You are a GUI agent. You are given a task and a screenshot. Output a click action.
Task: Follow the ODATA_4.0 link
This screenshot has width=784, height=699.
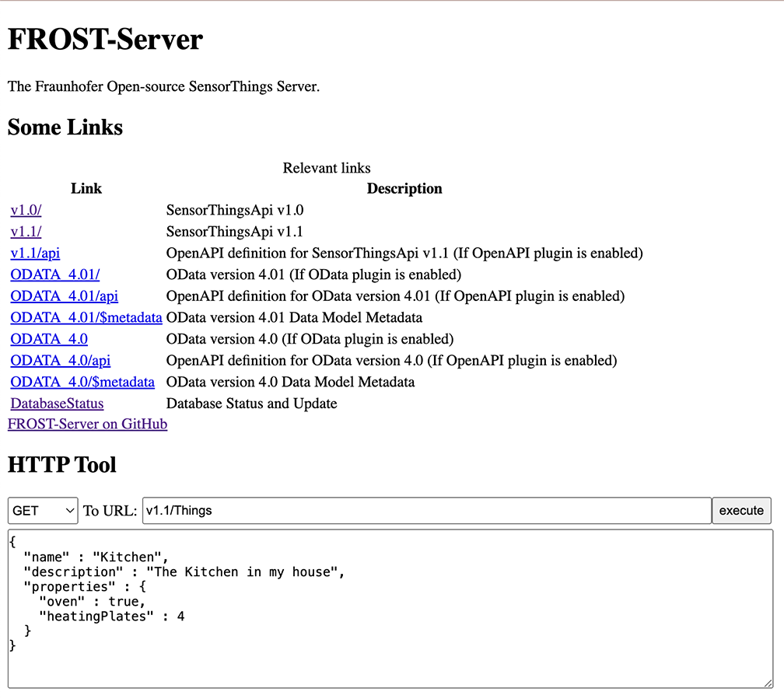[48, 339]
